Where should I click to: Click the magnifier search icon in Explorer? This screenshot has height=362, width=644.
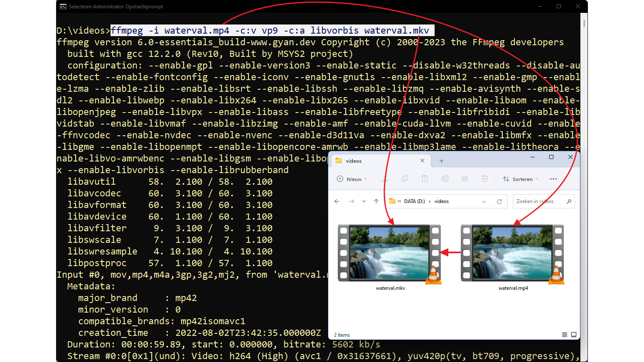click(569, 201)
